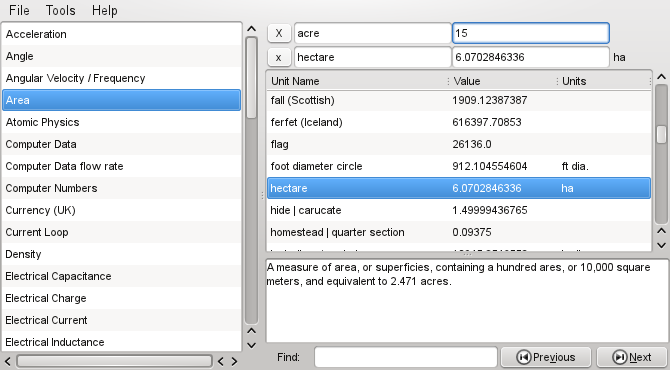Screen dimensions: 670x370
Task: Select the Atomic Physics category
Action: (x=121, y=122)
